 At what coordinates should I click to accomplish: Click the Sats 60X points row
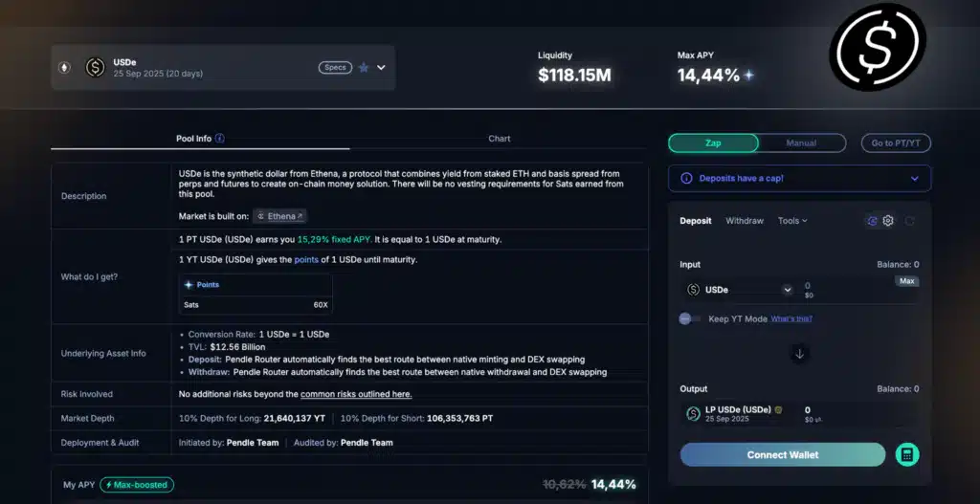[x=256, y=305]
